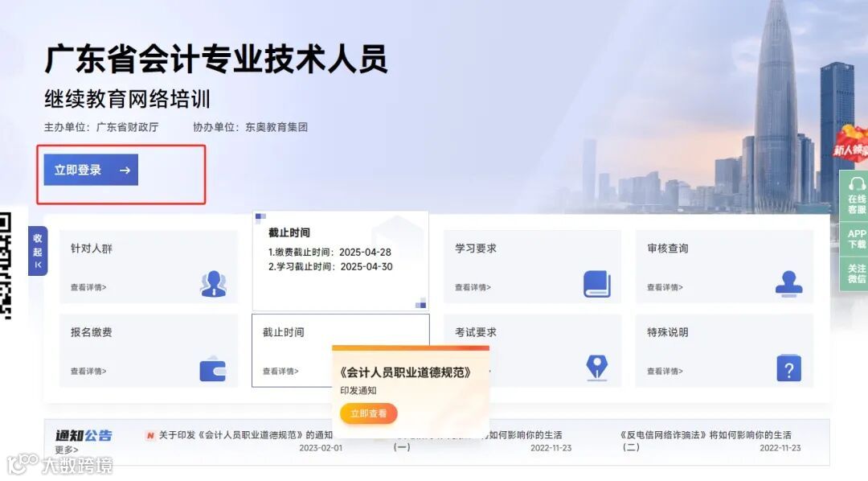Click the pen nib icon for 考试要求
The width and height of the screenshot is (868, 481).
pos(596,368)
